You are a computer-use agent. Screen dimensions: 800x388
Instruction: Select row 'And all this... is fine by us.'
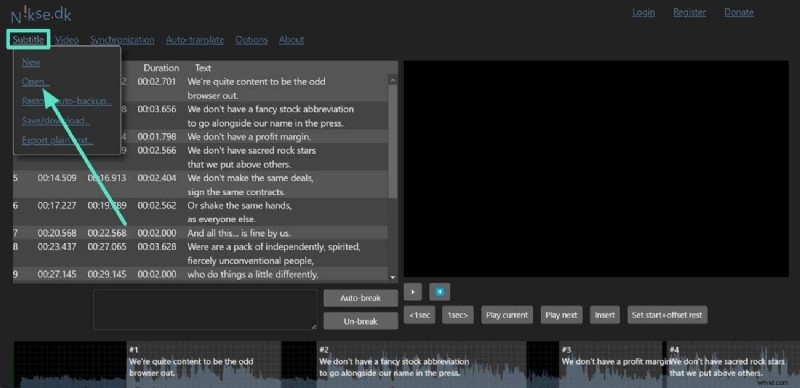(x=201, y=233)
